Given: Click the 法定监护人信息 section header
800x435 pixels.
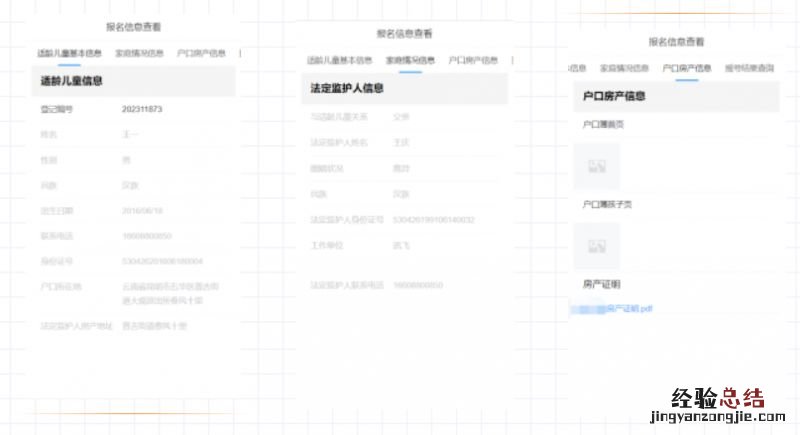Looking at the screenshot, I should (x=405, y=88).
